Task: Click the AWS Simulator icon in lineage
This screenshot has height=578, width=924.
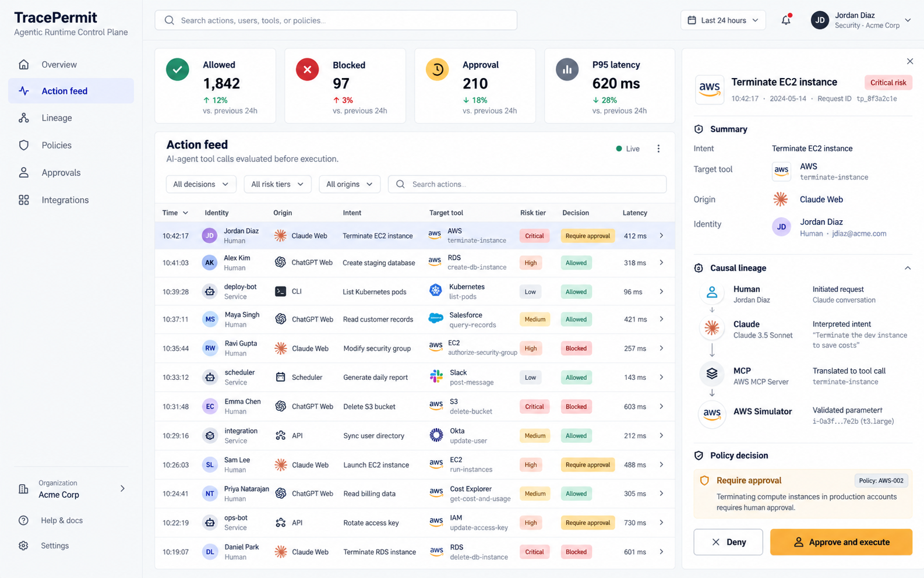Action: (712, 414)
